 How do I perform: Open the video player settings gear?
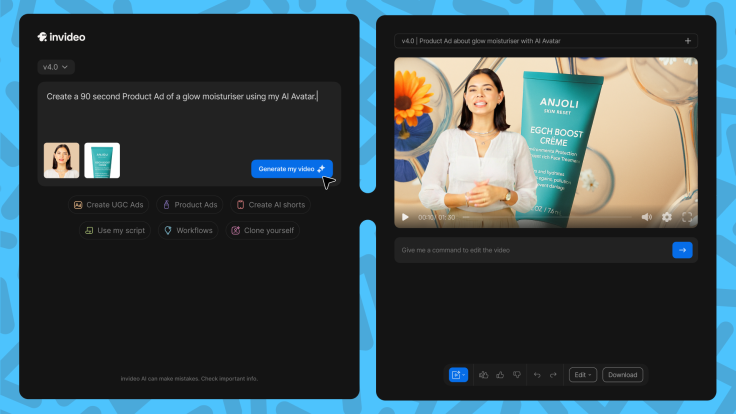667,217
